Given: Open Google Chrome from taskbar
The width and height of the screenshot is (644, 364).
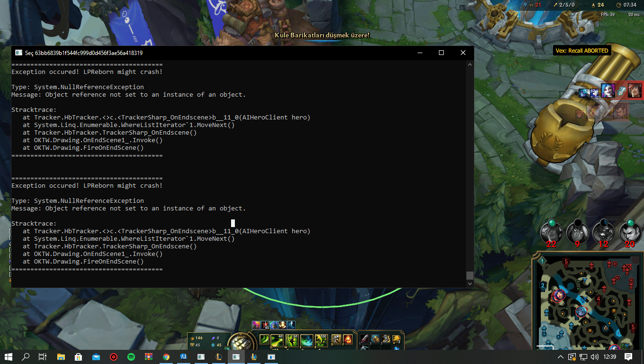Looking at the screenshot, I should click(x=166, y=356).
